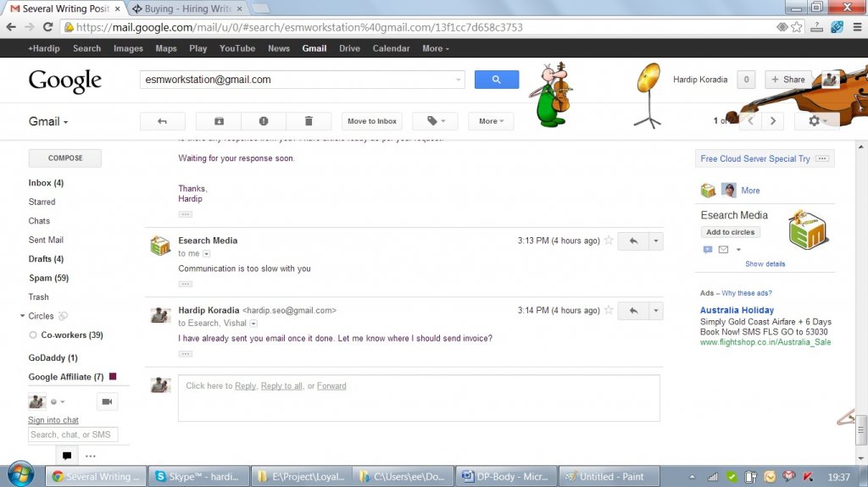
Task: Click the Google Affiliate label color square
Action: pos(113,376)
